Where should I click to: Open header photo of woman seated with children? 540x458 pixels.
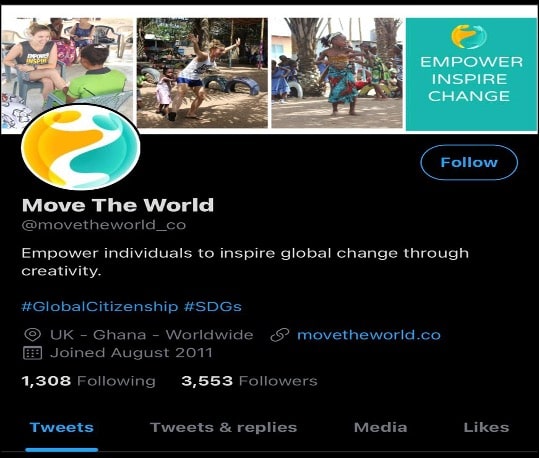pyautogui.click(x=67, y=62)
